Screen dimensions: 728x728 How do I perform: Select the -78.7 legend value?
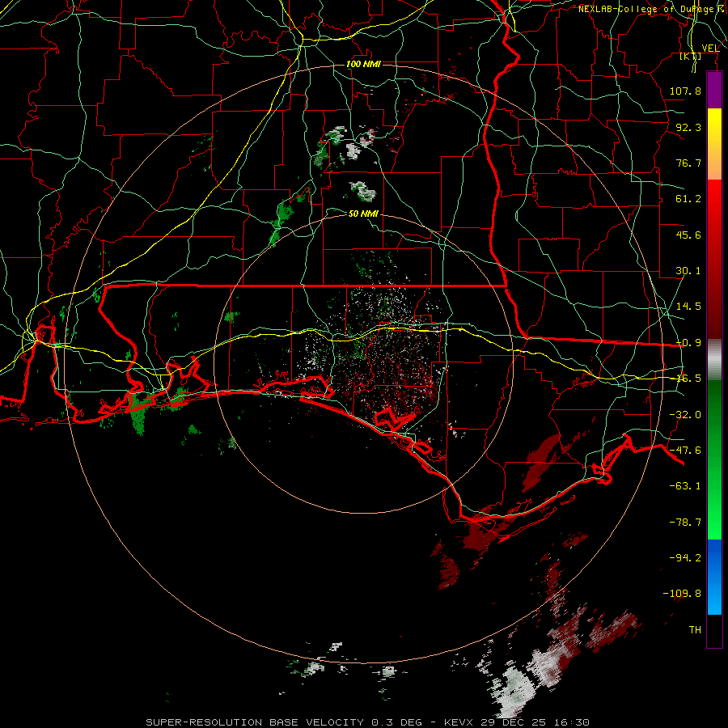pyautogui.click(x=685, y=523)
